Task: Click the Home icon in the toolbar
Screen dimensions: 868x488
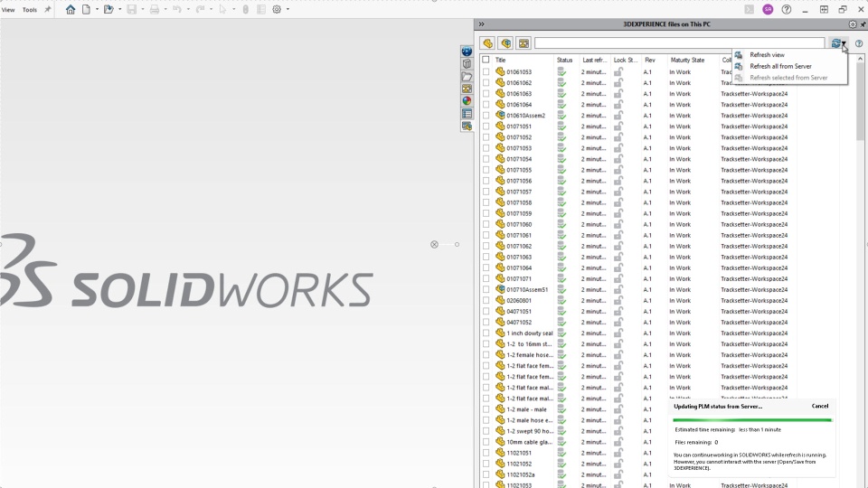Action: coord(71,9)
